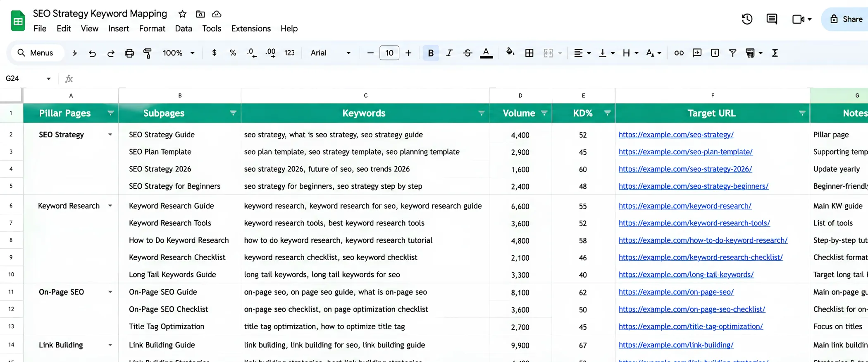This screenshot has height=362, width=868.
Task: Toggle bold formatting
Action: (431, 53)
